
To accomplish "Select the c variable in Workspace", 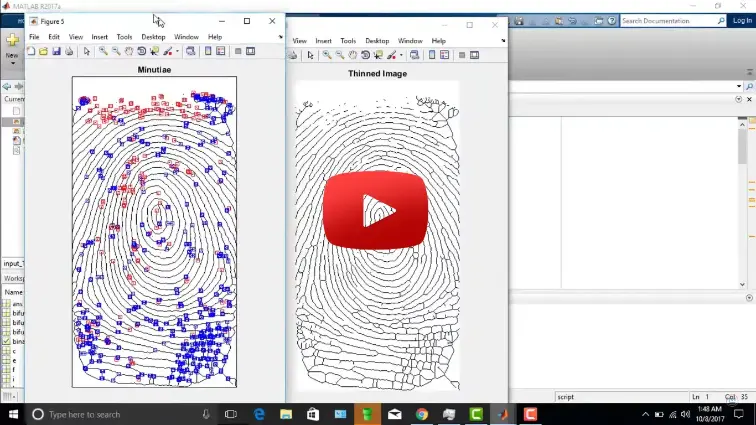I will coord(13,351).
